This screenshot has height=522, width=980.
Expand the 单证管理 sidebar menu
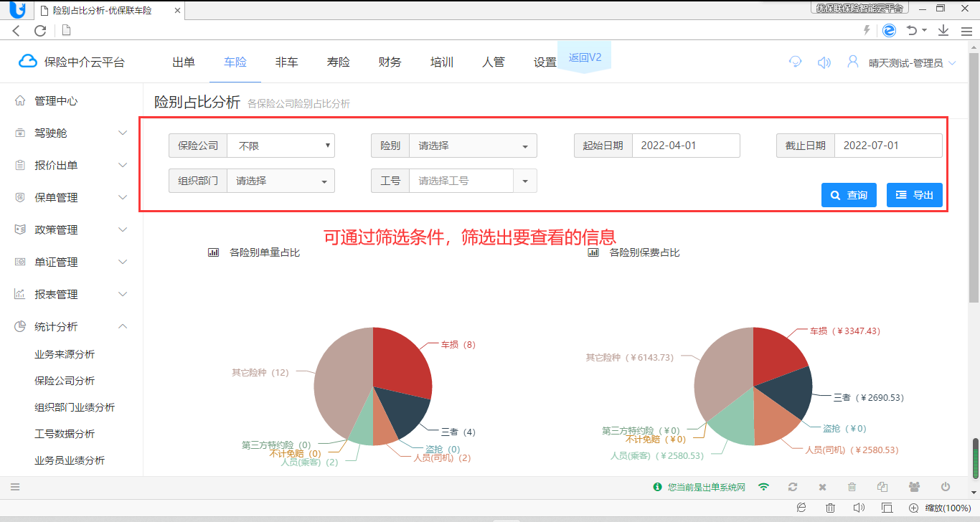(123, 262)
